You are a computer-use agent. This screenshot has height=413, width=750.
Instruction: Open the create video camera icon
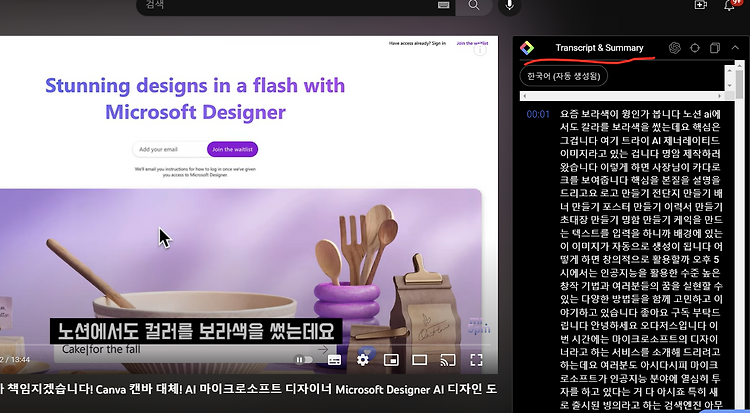tap(700, 5)
